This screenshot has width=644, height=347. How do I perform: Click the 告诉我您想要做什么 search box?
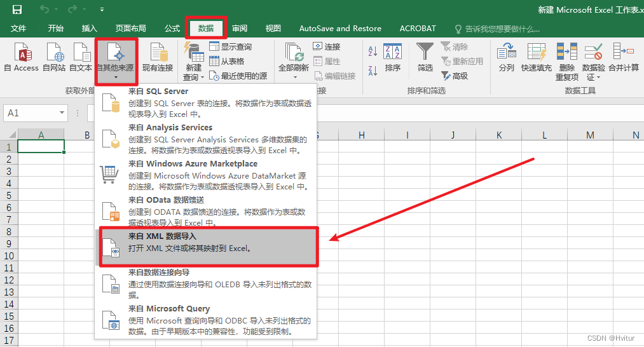(497, 29)
